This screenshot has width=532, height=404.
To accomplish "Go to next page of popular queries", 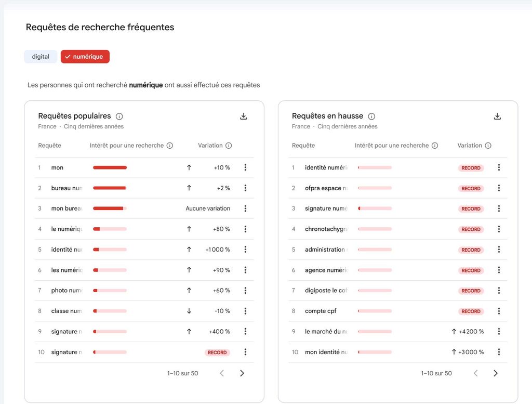I will tap(242, 373).
